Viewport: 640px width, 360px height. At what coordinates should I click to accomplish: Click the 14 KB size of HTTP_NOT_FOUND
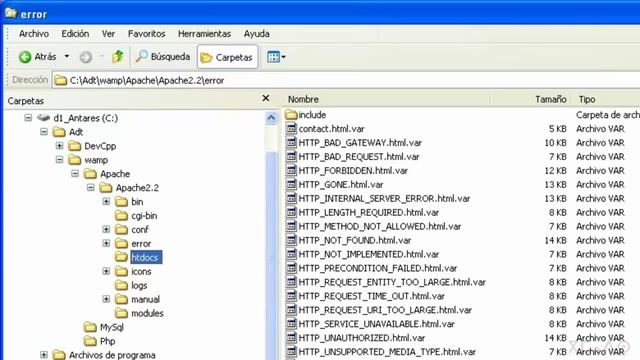556,240
